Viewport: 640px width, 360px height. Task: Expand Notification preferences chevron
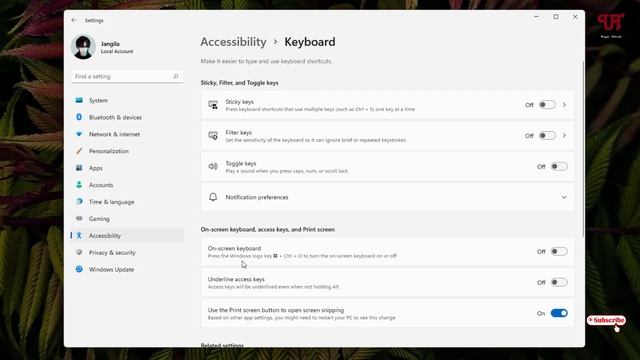pos(564,197)
